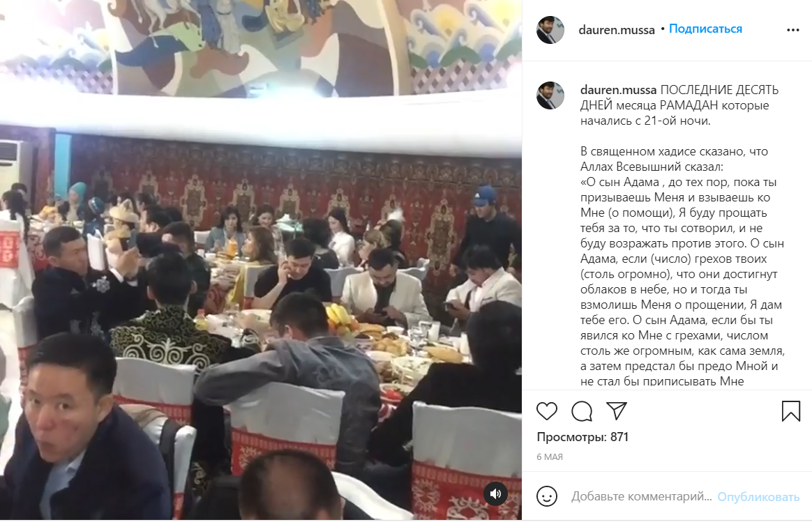
Task: View the Просмотры: 871 count details
Action: (582, 437)
